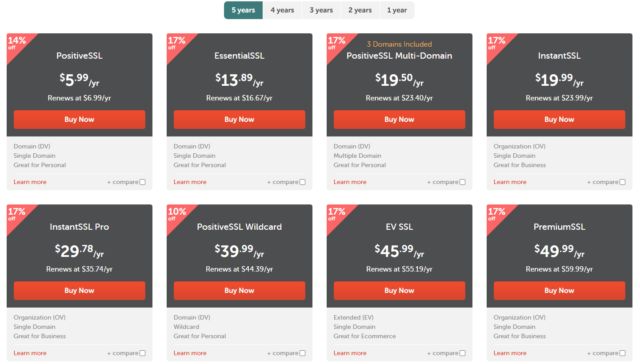Check compare box for PositiveSSL Multi-Domain
Image resolution: width=640 pixels, height=364 pixels.
pos(462,182)
